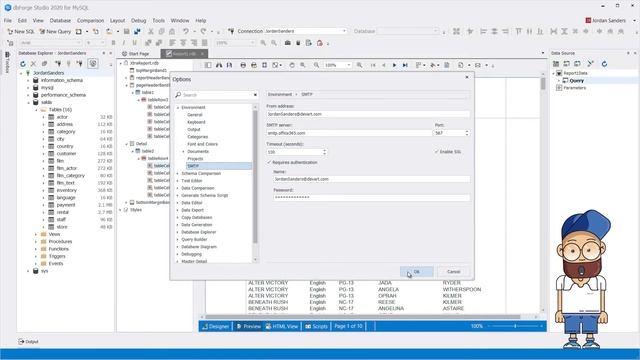Click the Refresh icon in Data Source panel

click(604, 64)
